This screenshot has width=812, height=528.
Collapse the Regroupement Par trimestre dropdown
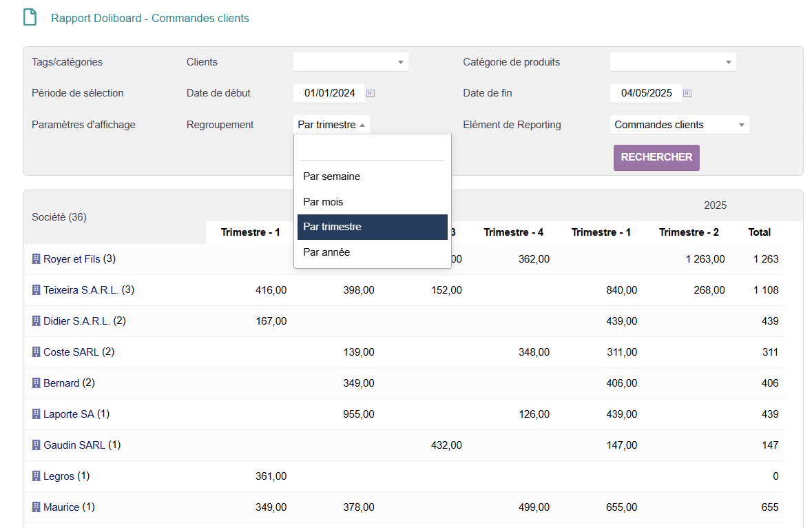pos(331,125)
